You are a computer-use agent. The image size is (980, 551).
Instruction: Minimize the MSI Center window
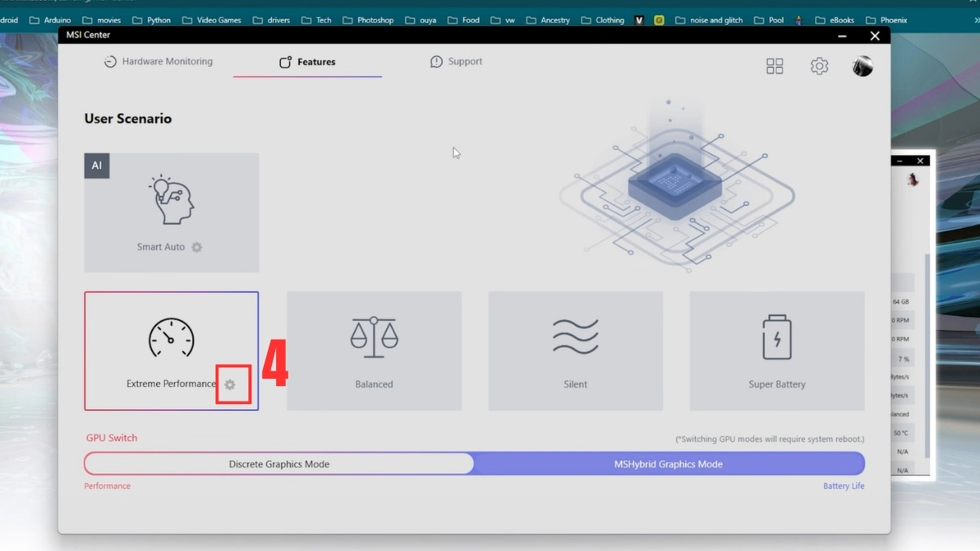842,36
